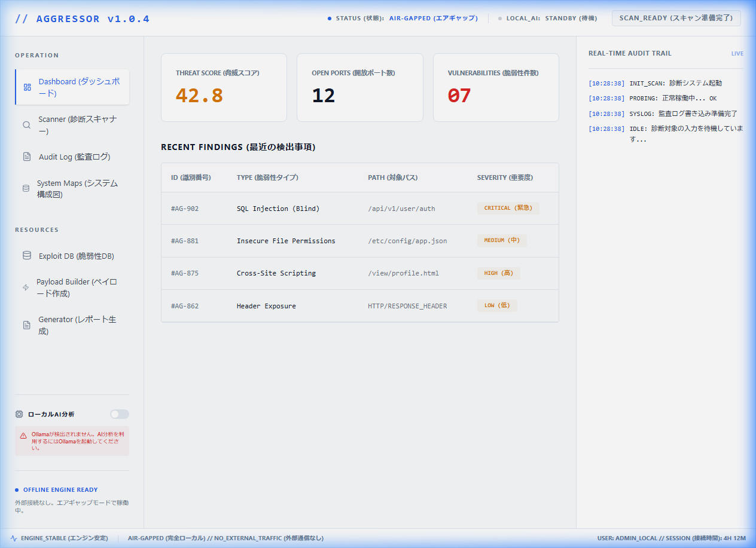Click the local AI chip icon

19,414
